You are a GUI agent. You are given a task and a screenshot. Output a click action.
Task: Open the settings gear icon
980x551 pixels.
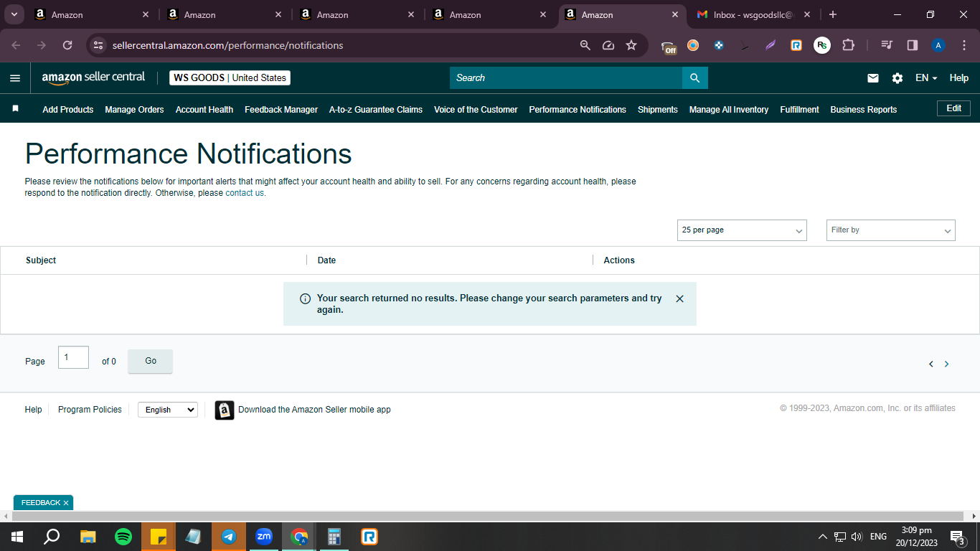897,78
